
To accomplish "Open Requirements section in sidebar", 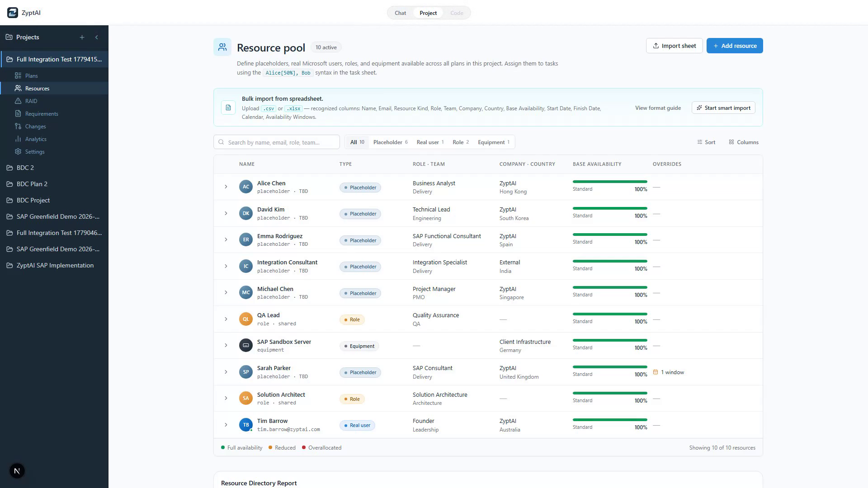I will pyautogui.click(x=42, y=113).
